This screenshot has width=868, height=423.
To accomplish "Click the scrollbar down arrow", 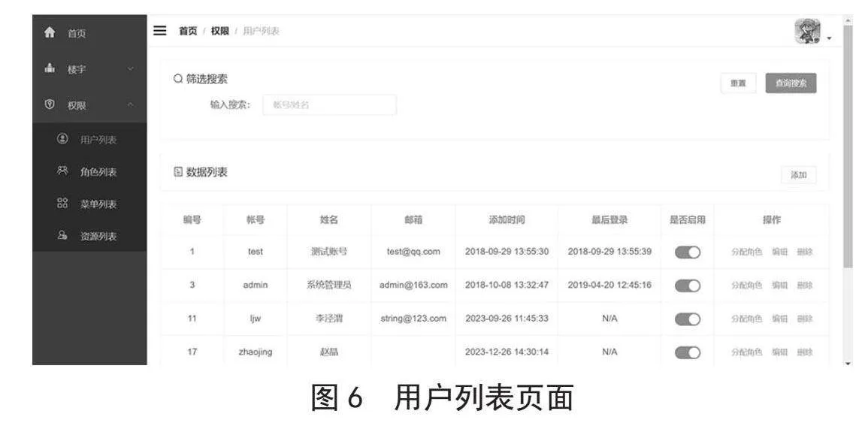I will [848, 363].
